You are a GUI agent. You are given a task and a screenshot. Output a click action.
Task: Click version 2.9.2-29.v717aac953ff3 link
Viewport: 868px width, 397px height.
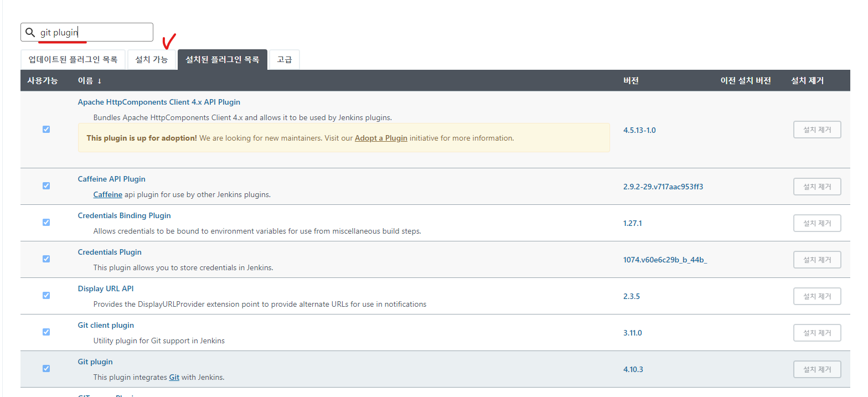tap(663, 187)
